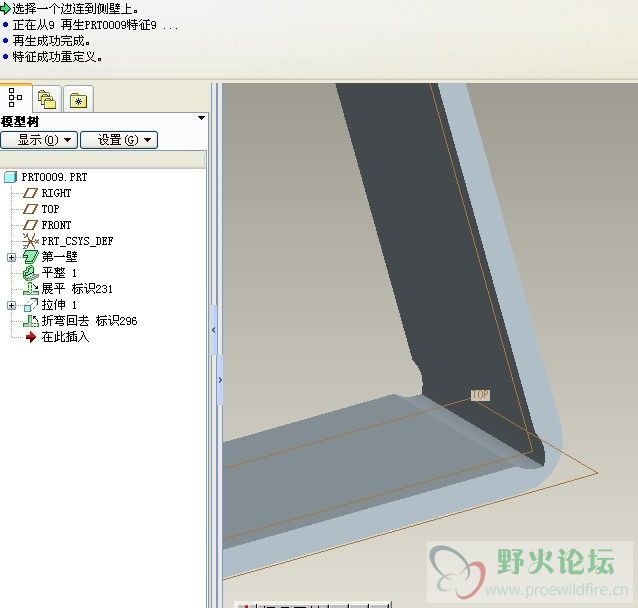Click the bend back 折弯回去 icon
This screenshot has height=608, width=638.
tap(31, 321)
